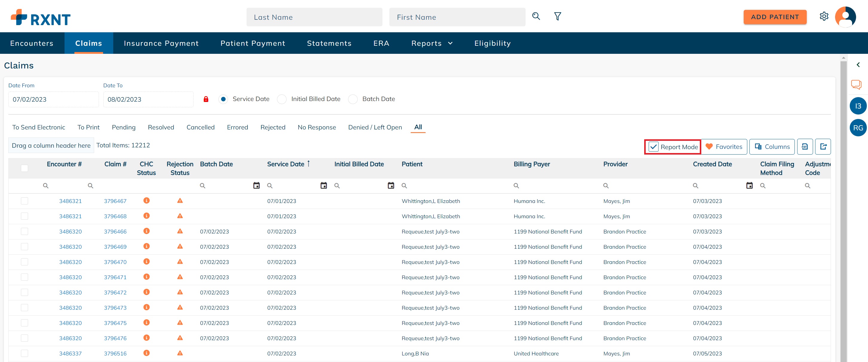Select the Batch Date radio button
The width and height of the screenshot is (868, 362).
353,99
